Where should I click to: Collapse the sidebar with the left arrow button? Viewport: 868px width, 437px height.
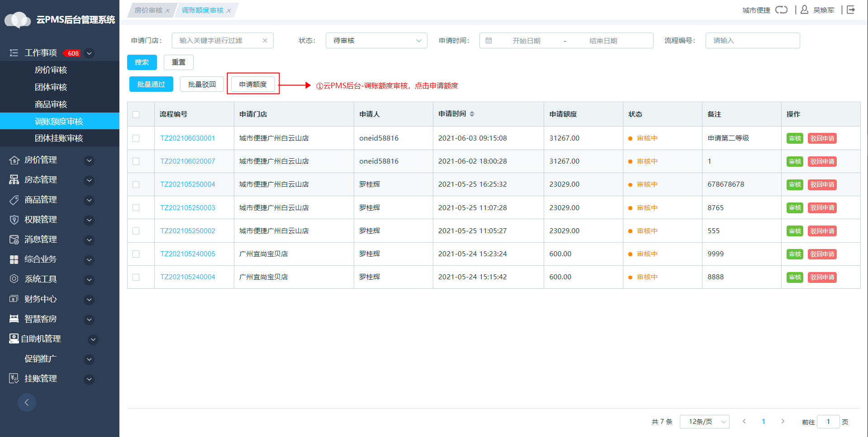click(27, 402)
